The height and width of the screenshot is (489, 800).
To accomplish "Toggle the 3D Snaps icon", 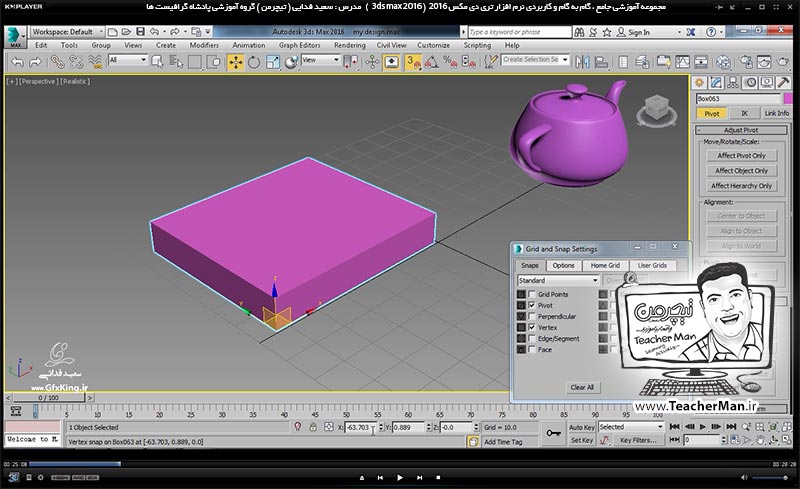I will [413, 62].
